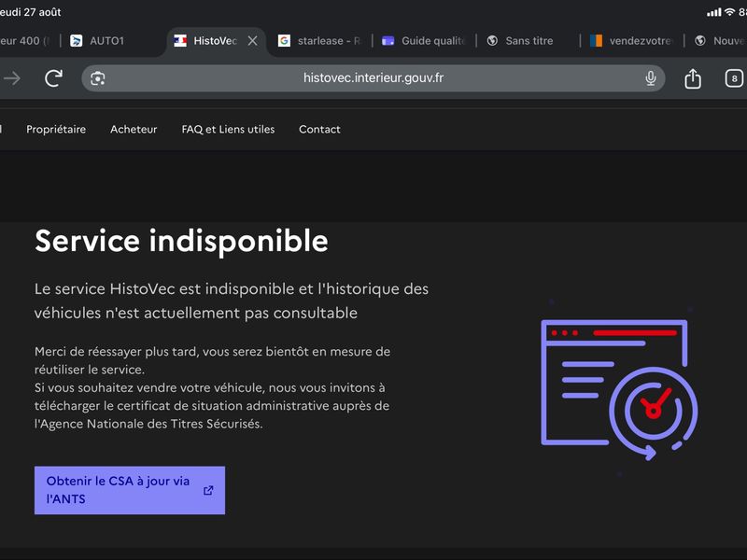Close the HistoVec tab

(x=252, y=41)
